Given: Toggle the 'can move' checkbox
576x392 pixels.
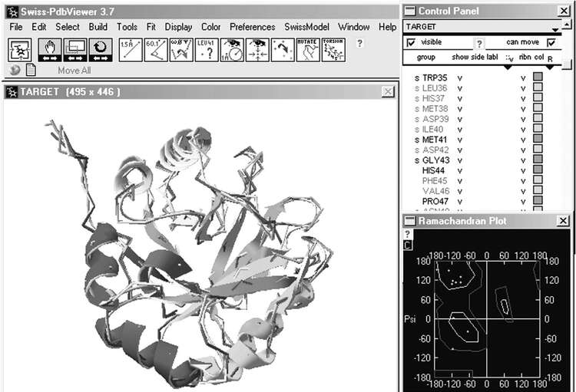Looking at the screenshot, I should pyautogui.click(x=550, y=42).
